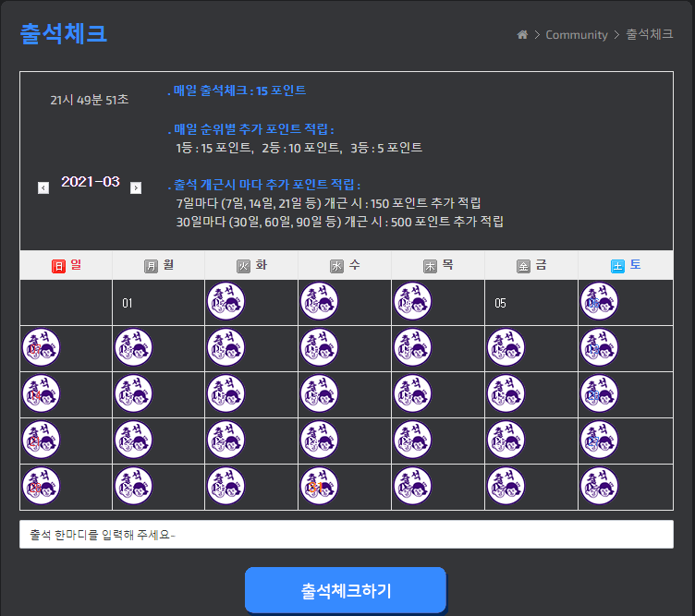Click the 金 Friday header icon
Screen dimensions: 695x616
[523, 266]
